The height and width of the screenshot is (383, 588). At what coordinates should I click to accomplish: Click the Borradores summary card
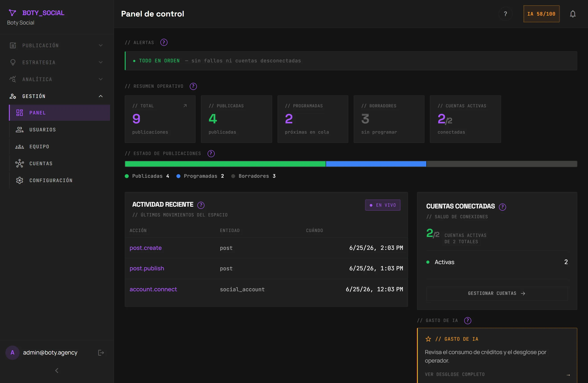[389, 119]
